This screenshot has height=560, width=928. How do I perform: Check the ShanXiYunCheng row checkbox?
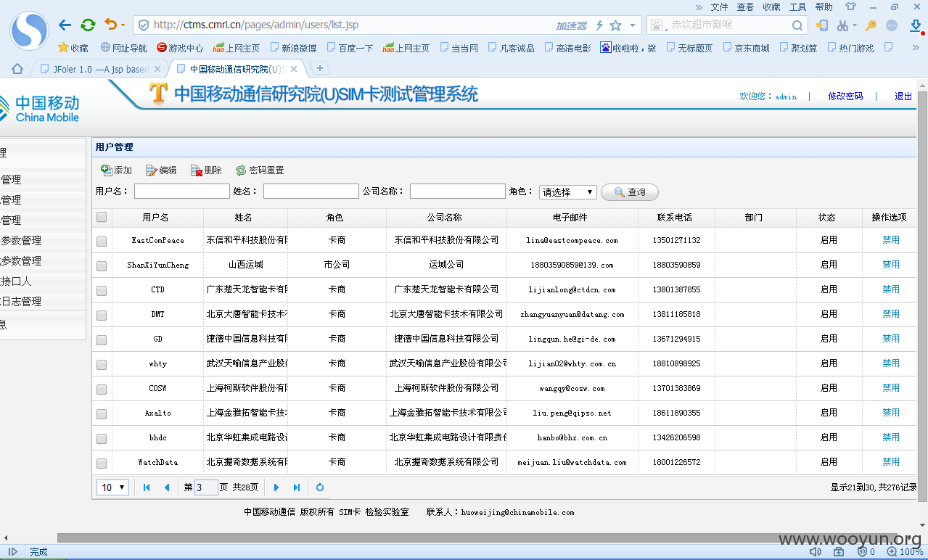102,265
